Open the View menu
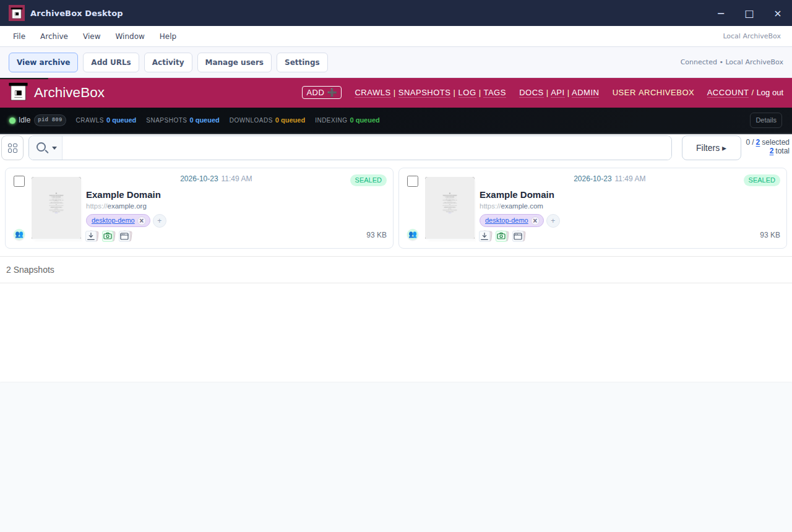 (92, 36)
